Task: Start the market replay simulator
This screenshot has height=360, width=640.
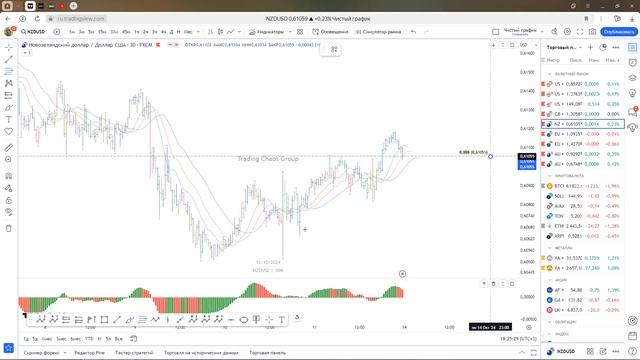Action: pos(378,31)
